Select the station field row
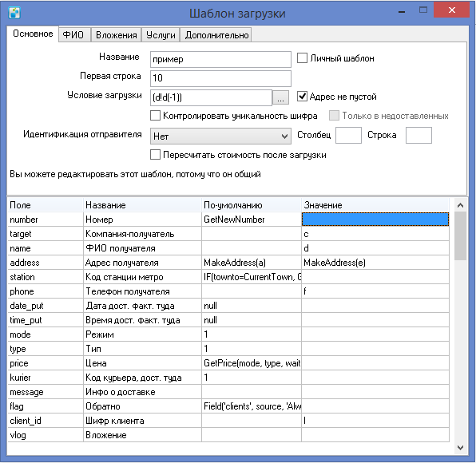 point(46,277)
